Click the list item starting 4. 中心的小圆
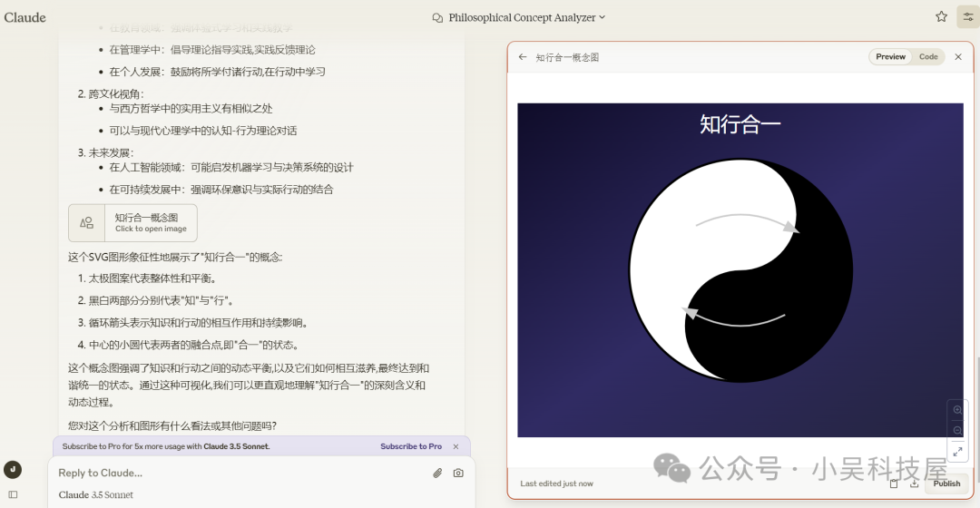This screenshot has width=980, height=508. point(188,345)
